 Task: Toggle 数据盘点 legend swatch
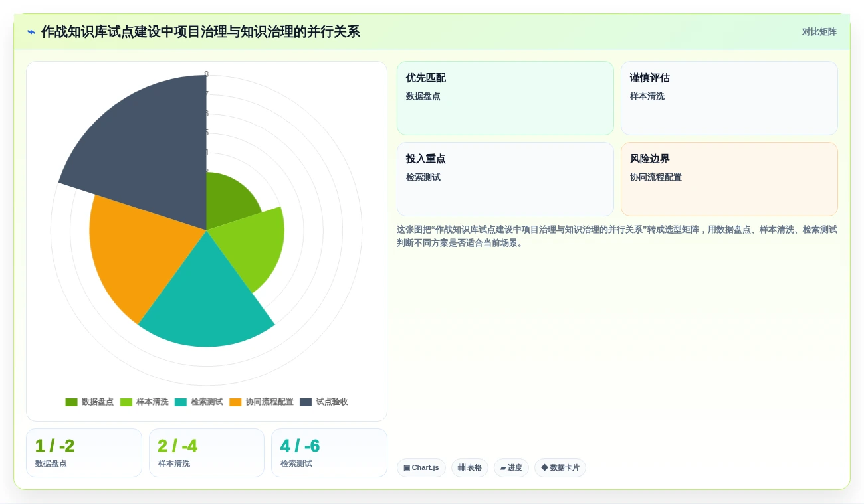(x=71, y=402)
